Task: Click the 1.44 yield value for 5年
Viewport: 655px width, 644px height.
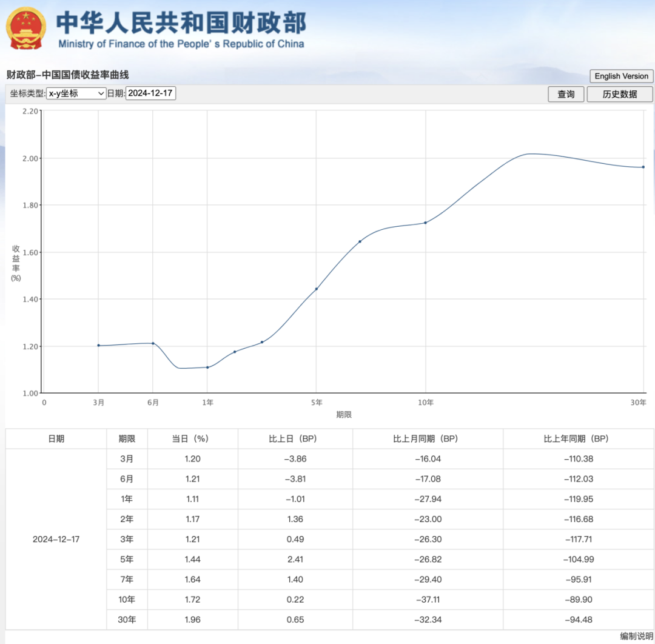Action: pos(193,559)
